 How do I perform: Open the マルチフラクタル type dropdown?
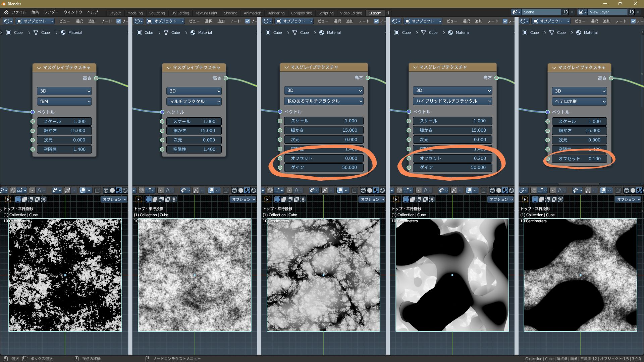(194, 101)
